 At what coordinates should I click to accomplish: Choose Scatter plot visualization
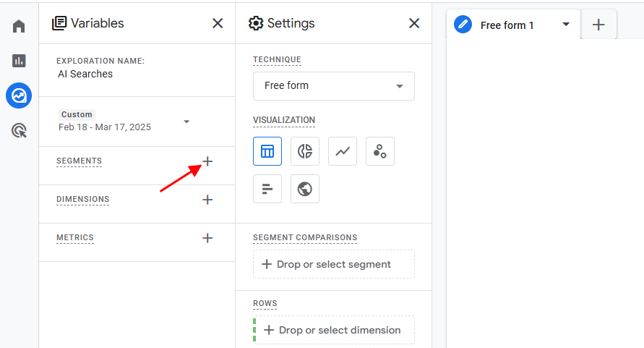pyautogui.click(x=380, y=151)
